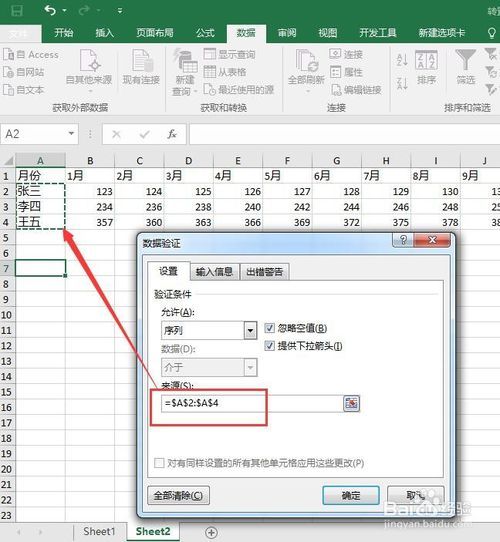Open the quick access toolbar customize arrow
This screenshot has width=500, height=542.
click(x=120, y=11)
